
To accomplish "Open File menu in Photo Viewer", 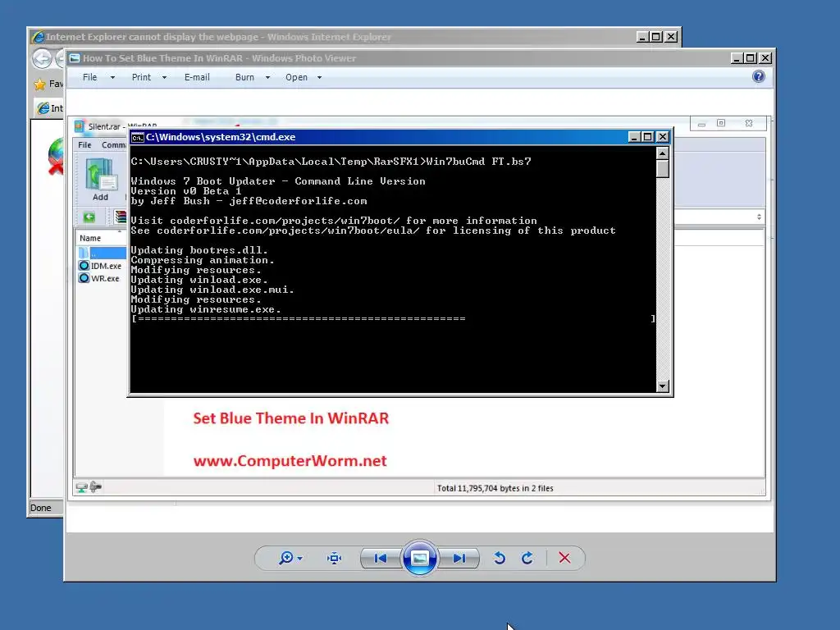I will click(90, 77).
